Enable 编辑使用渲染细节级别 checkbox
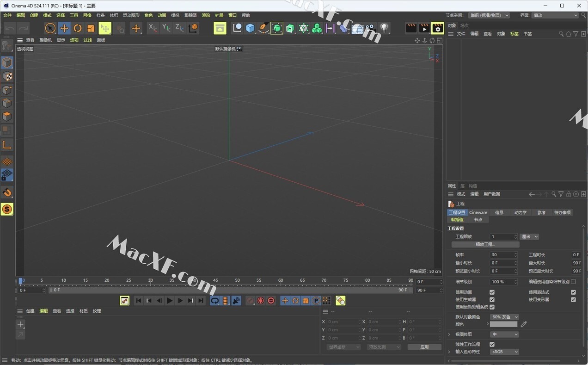Image resolution: width=588 pixels, height=365 pixels. pos(573,282)
